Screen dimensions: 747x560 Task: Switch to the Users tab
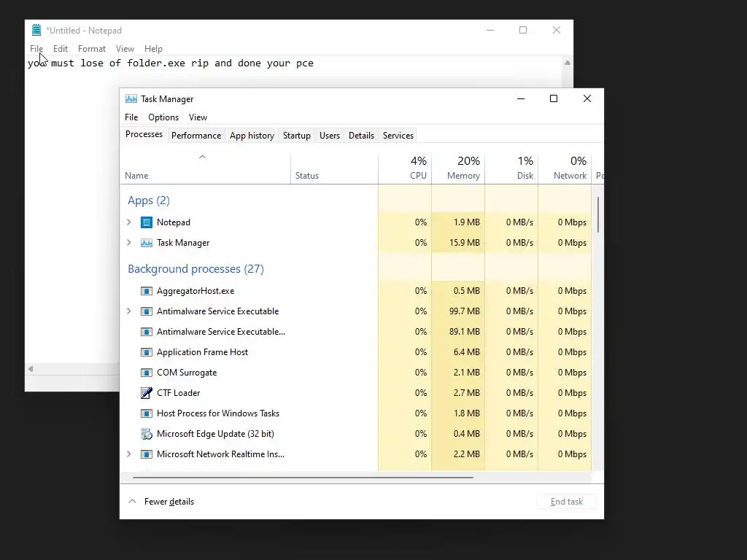330,136
